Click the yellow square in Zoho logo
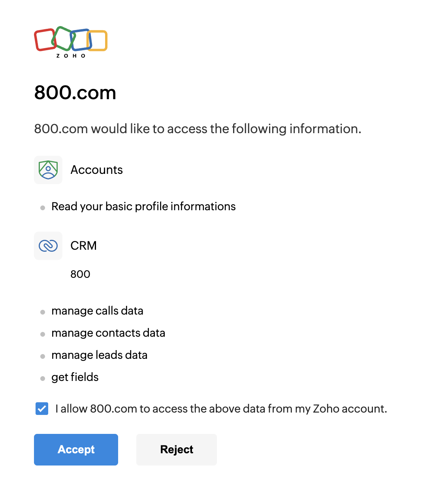 (x=97, y=41)
